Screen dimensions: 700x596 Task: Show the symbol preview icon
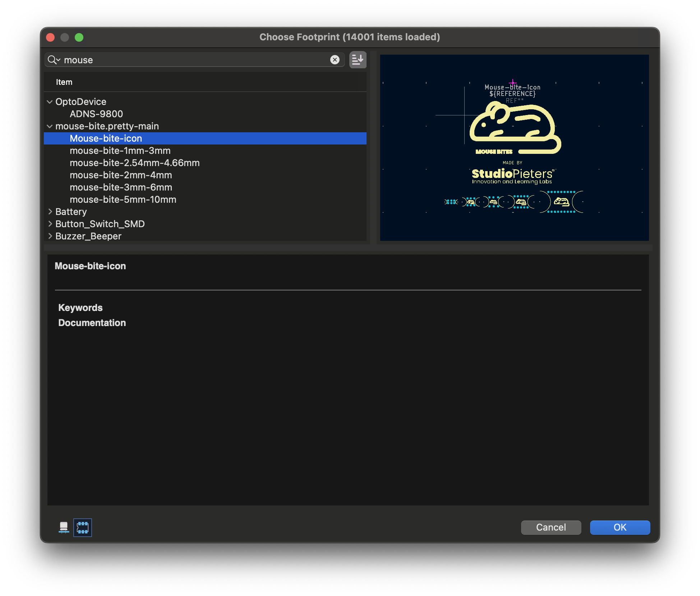[x=64, y=527]
